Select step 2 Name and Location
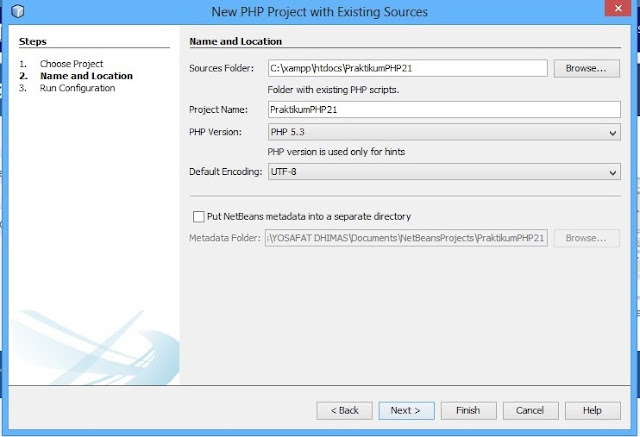Viewport: 640px width, 437px height. pyautogui.click(x=86, y=76)
